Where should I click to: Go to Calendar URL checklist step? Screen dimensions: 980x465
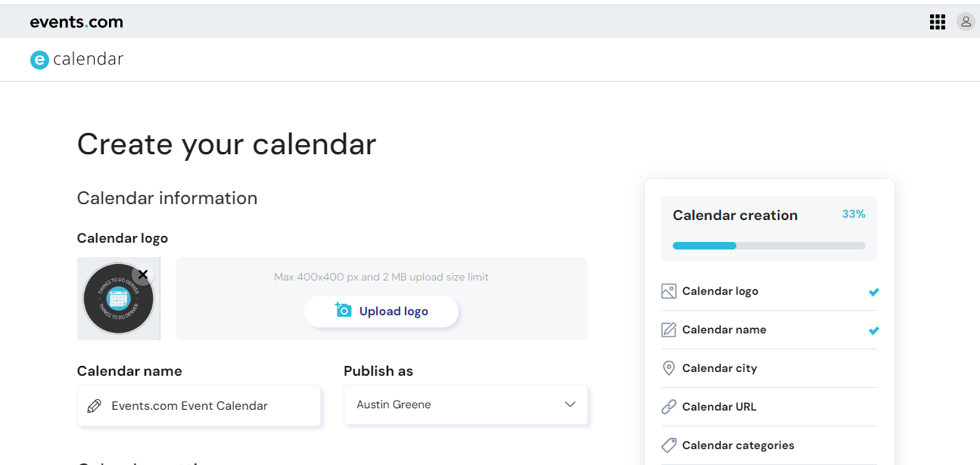(x=769, y=407)
